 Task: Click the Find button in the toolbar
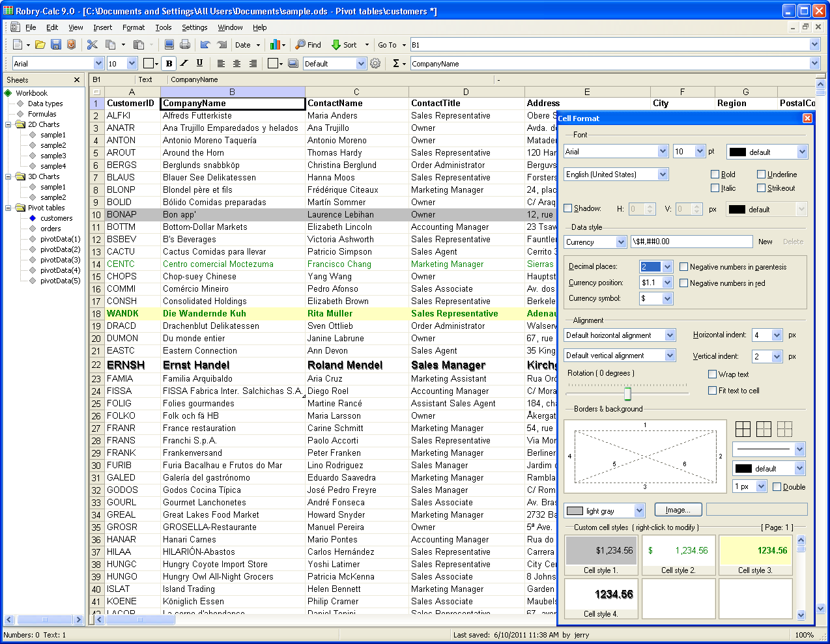pyautogui.click(x=308, y=45)
